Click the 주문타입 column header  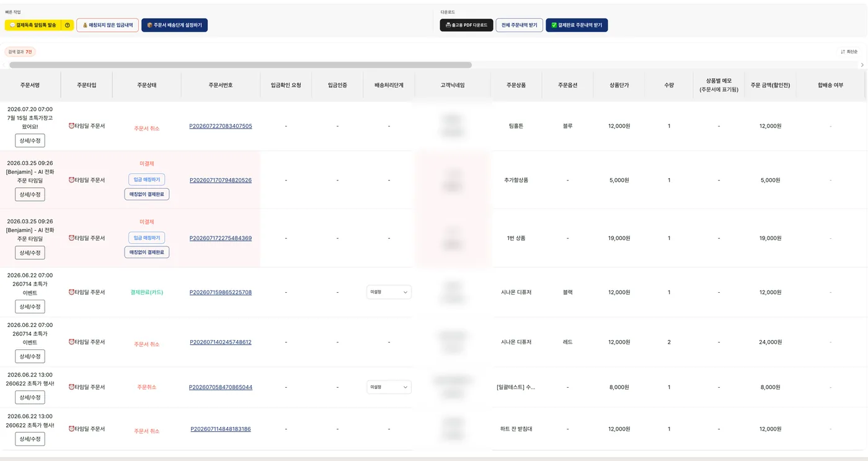point(87,85)
